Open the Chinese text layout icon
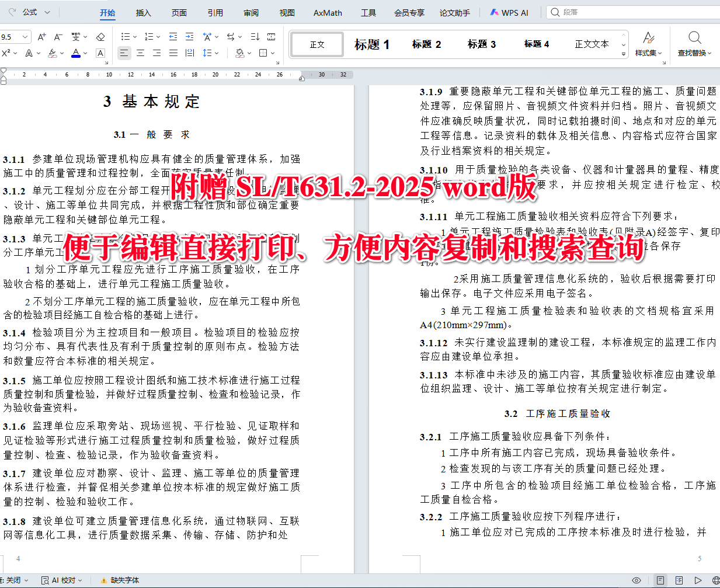 pos(207,37)
